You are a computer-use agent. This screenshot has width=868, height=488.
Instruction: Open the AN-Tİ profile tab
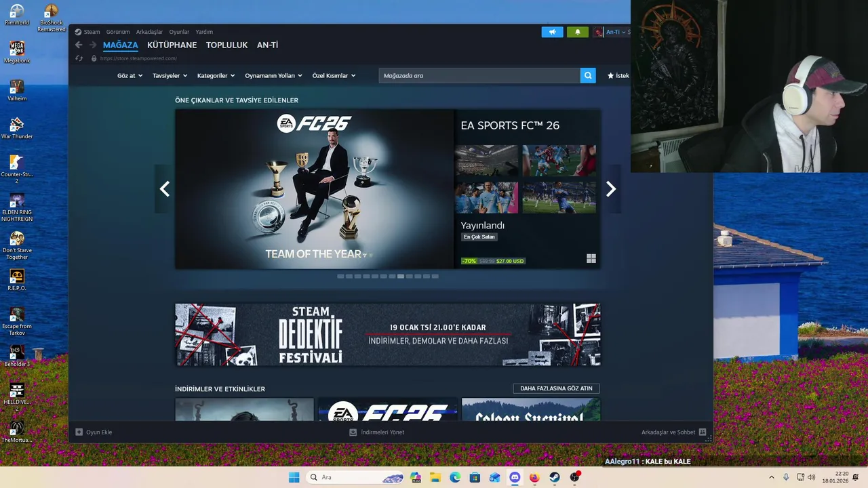267,45
